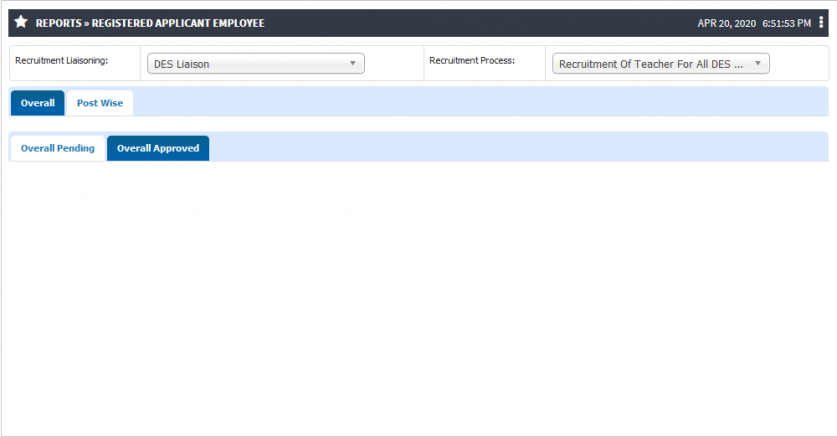Select the Overall Pending tab
The width and height of the screenshot is (837, 437).
pyautogui.click(x=58, y=148)
